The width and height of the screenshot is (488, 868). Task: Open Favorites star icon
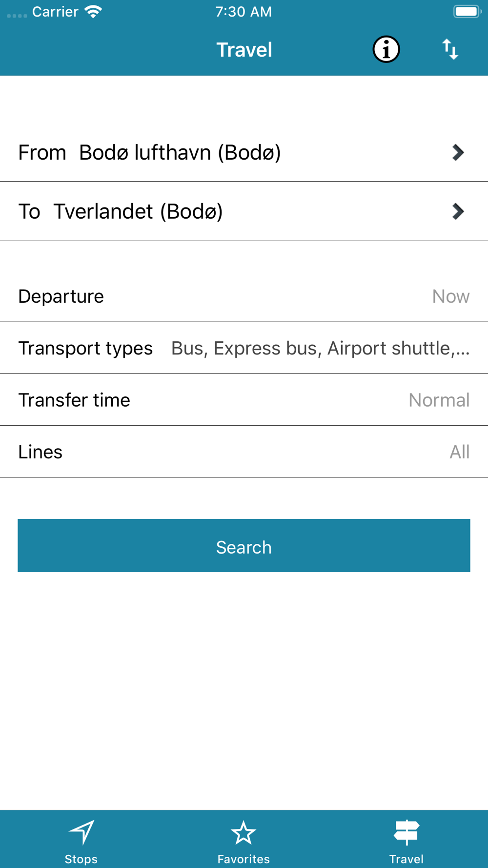tap(244, 833)
